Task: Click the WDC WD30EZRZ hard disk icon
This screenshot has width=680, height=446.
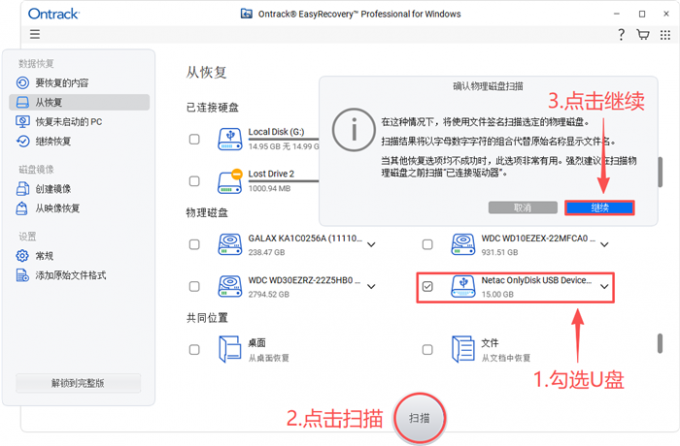Action: (x=230, y=286)
